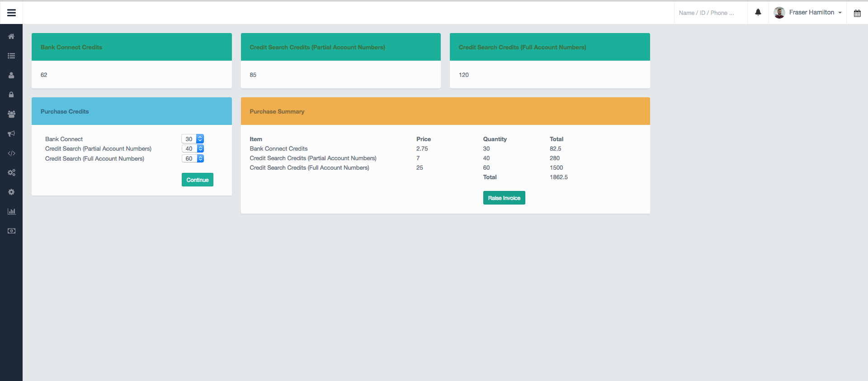Click the multiple gears sidebar icon
The width and height of the screenshot is (868, 381).
[x=11, y=173]
